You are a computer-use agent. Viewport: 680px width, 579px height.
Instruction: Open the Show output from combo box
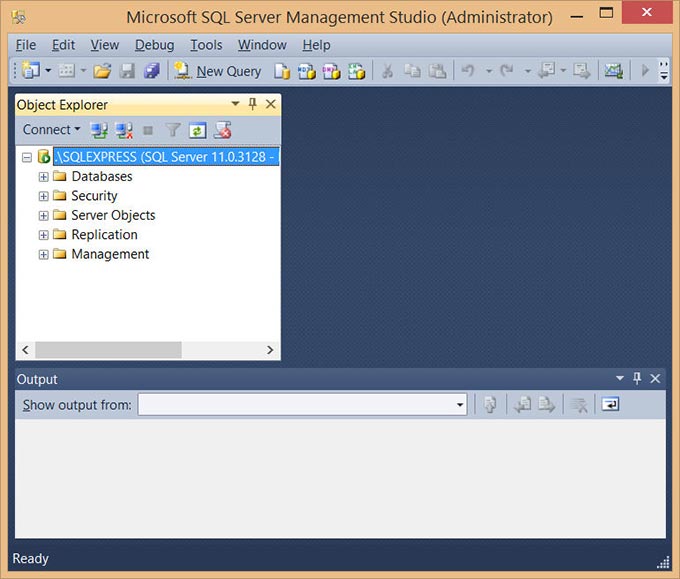[x=302, y=405]
